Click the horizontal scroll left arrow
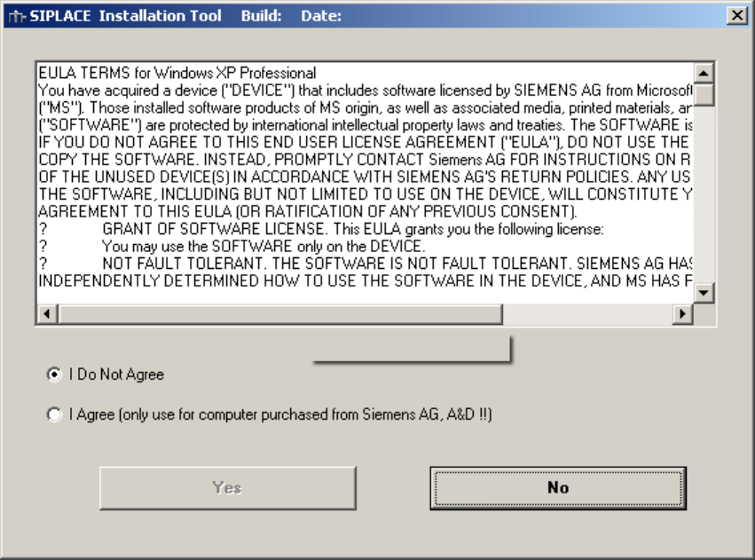 coord(47,314)
